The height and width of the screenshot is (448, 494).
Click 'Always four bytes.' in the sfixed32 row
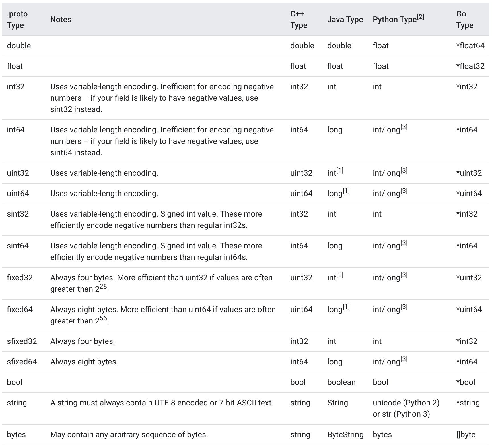point(83,341)
